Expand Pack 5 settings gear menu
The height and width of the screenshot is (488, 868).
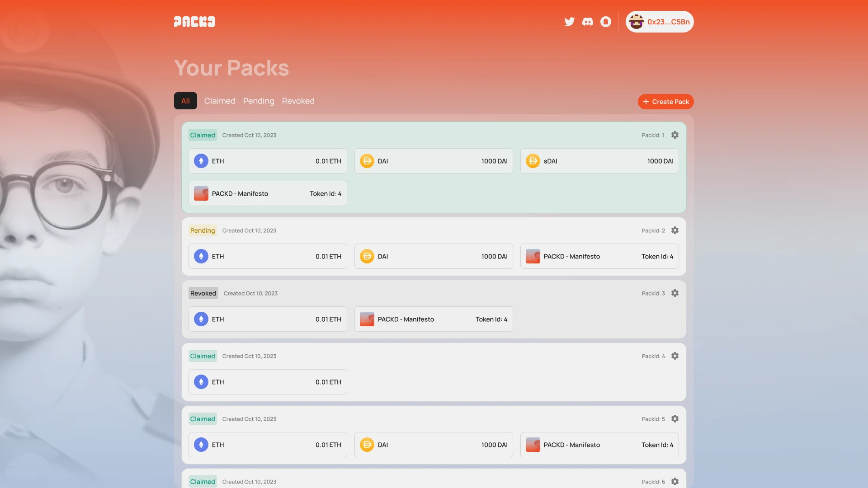tap(674, 419)
